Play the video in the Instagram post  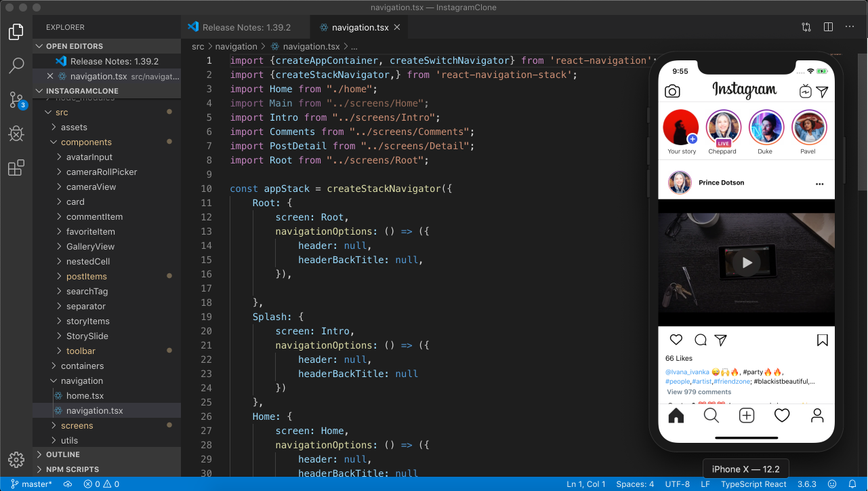click(746, 263)
